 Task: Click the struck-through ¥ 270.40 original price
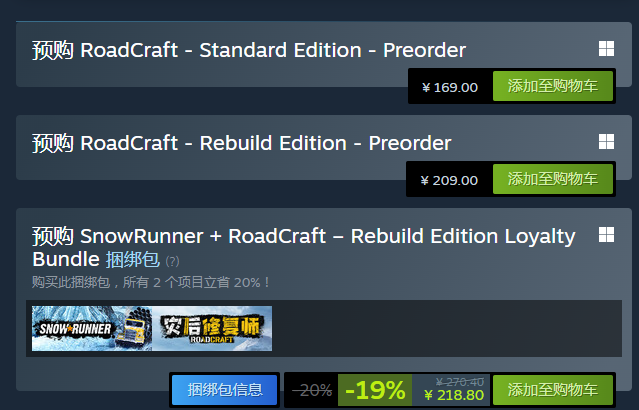[x=460, y=382]
